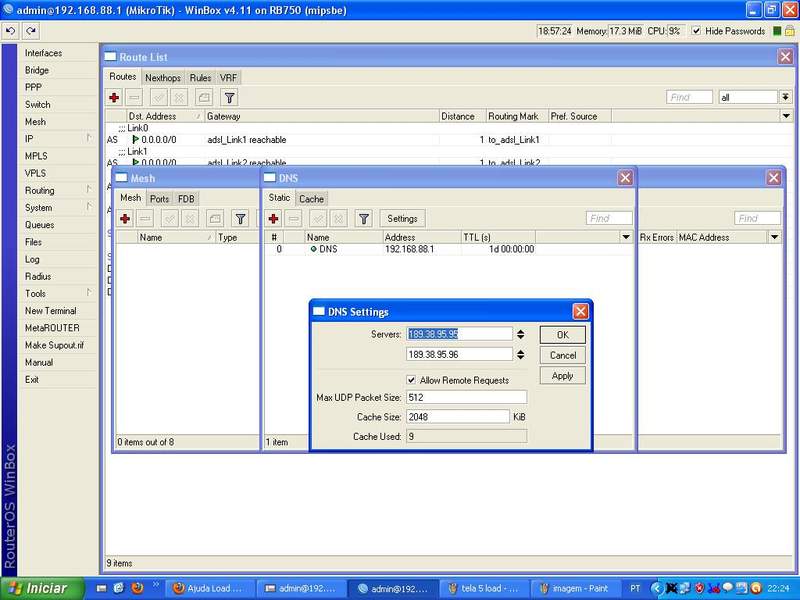Open column dropdown next to MAC Address header
Screen dimensions: 800x600
click(775, 237)
